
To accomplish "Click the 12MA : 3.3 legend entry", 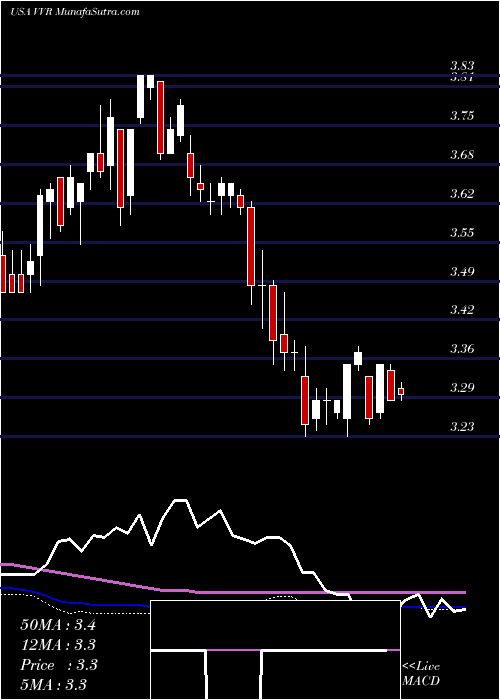I will coord(58,645).
